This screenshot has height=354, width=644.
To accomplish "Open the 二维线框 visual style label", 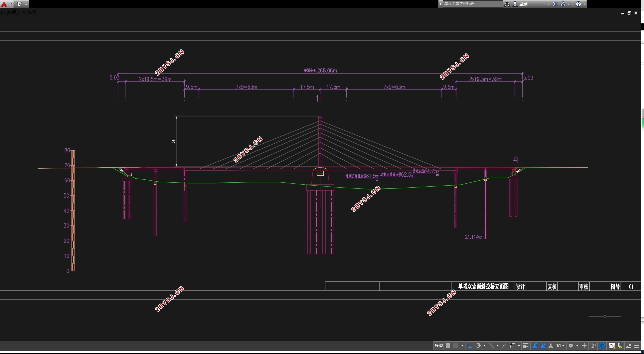I will point(27,12).
